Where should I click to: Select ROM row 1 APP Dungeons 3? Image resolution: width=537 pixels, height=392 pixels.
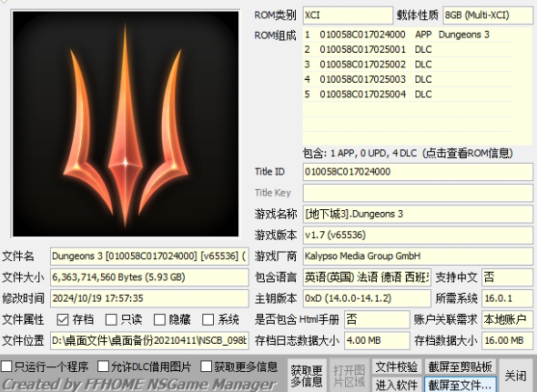coord(408,35)
